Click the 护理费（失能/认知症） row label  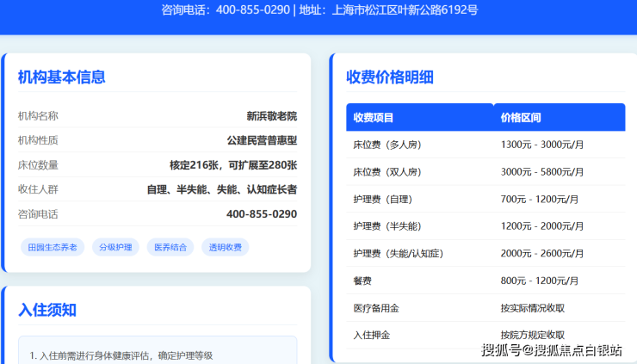click(x=398, y=254)
